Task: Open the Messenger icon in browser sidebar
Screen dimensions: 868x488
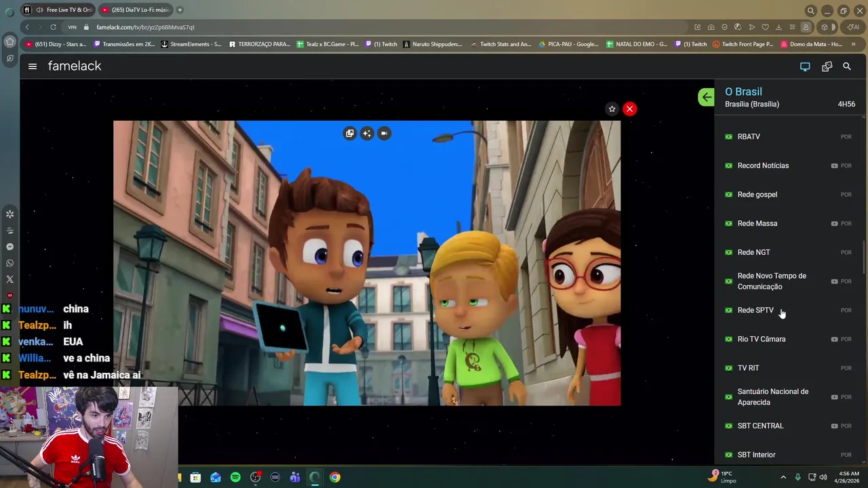Action: pos(9,247)
